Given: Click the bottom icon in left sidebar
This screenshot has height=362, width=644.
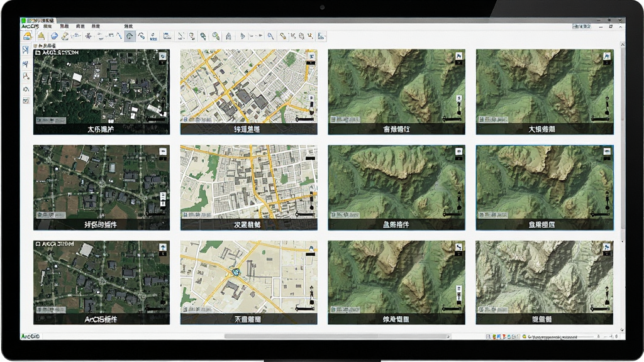Looking at the screenshot, I should coord(26,101).
